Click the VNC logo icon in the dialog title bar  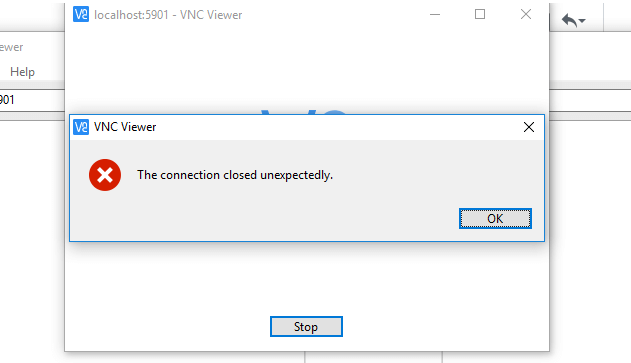(x=81, y=127)
